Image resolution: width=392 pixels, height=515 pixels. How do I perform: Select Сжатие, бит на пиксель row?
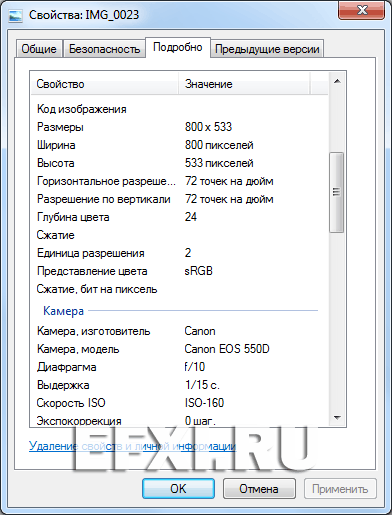point(179,289)
